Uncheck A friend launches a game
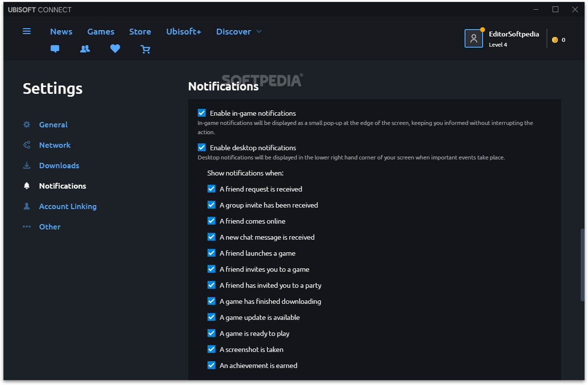Screen dimensions: 588x385 (211, 253)
